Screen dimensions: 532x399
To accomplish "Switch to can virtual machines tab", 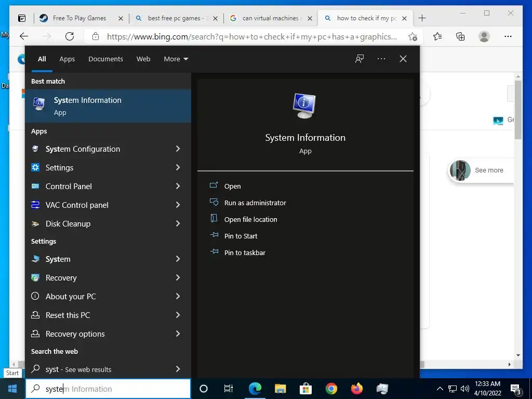I will point(270,18).
